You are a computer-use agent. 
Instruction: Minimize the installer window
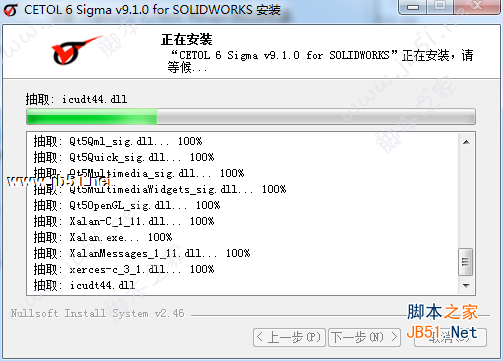pyautogui.click(x=413, y=7)
